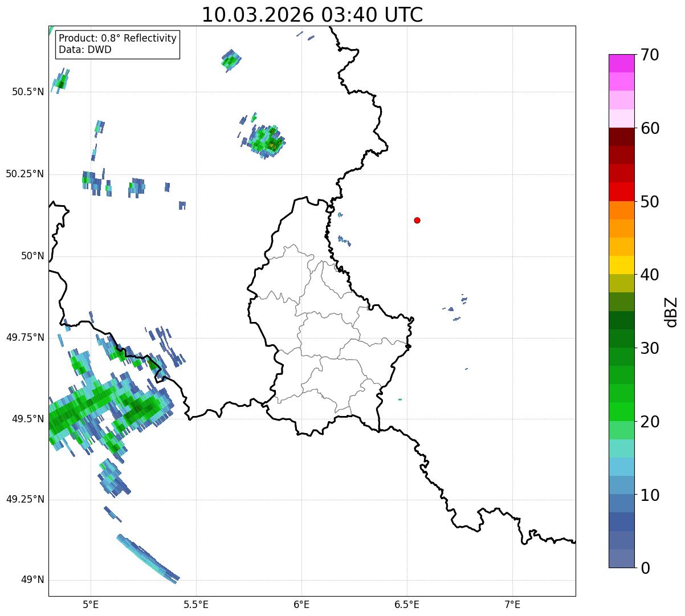The height and width of the screenshot is (616, 685).
Task: Pick the bright green segment just above 20
Action: pos(622,412)
